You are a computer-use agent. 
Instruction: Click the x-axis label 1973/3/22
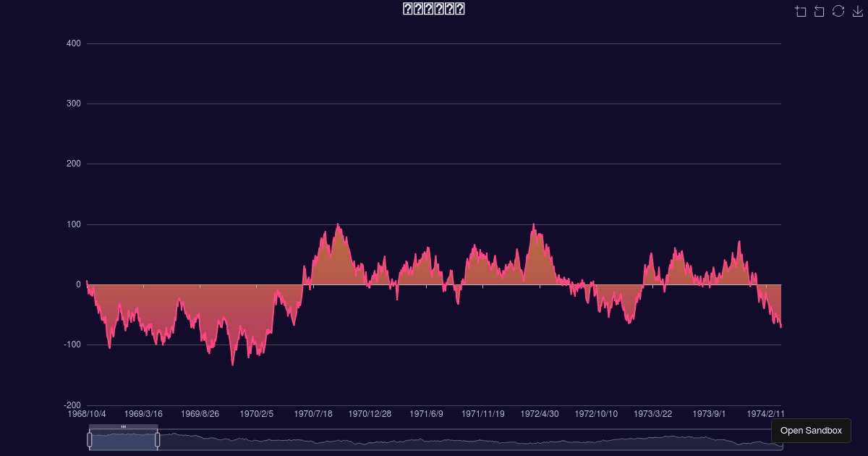pyautogui.click(x=652, y=414)
